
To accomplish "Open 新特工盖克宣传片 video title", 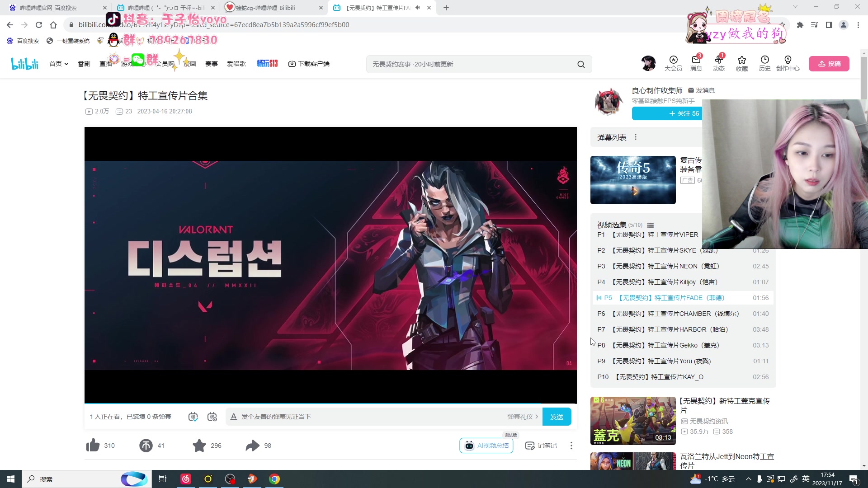I will (725, 405).
